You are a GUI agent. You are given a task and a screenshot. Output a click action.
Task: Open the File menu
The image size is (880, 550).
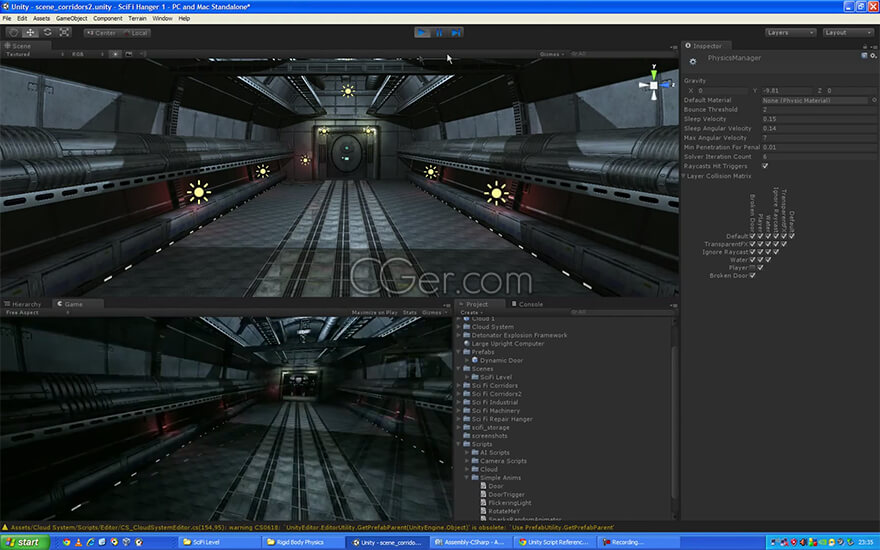click(x=7, y=19)
